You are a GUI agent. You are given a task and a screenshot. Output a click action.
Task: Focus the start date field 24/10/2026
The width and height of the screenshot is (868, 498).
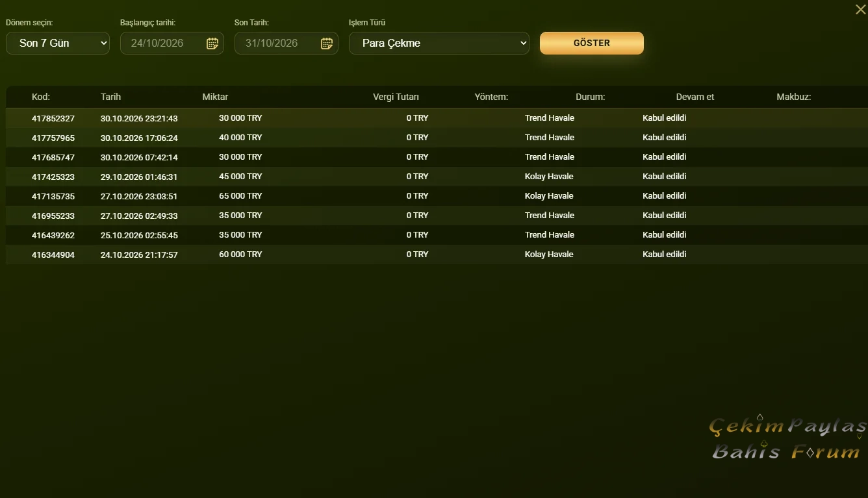[x=172, y=43]
